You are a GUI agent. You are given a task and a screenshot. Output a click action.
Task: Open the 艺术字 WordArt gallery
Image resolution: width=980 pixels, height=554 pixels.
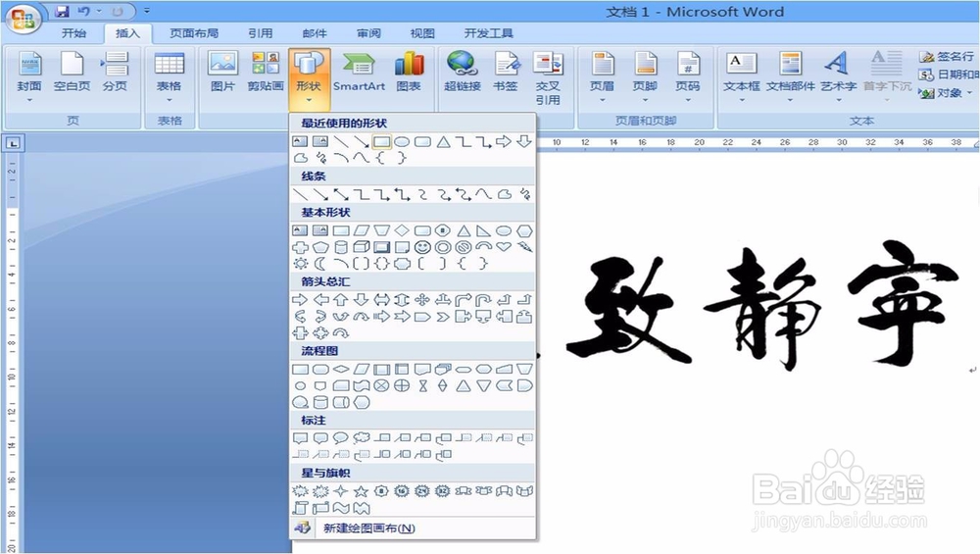[x=838, y=76]
